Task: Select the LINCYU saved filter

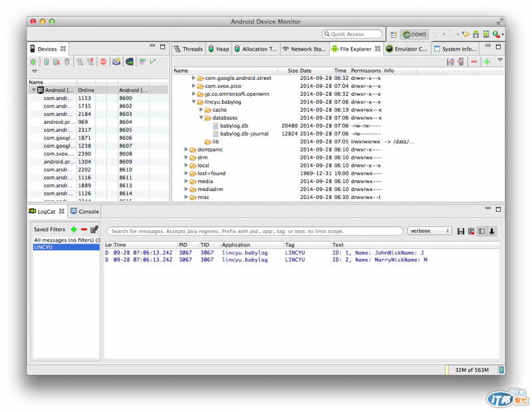Action: pyautogui.click(x=66, y=248)
